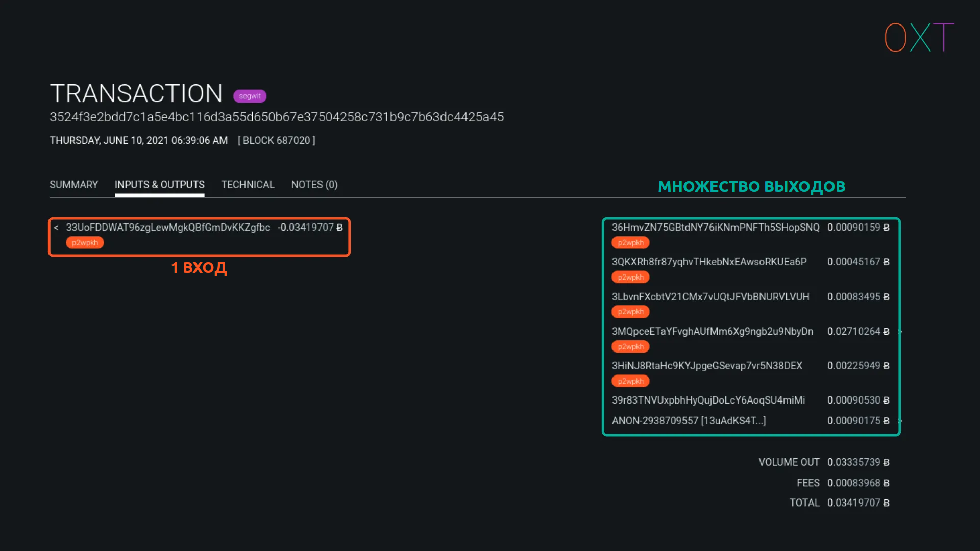The width and height of the screenshot is (980, 551).
Task: Open the NOTES (0) tab
Action: (314, 185)
